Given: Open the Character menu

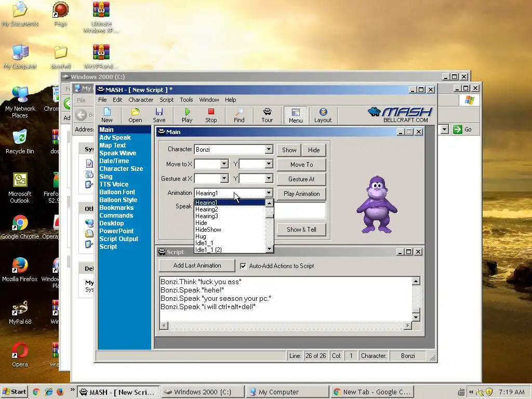Looking at the screenshot, I should (141, 100).
